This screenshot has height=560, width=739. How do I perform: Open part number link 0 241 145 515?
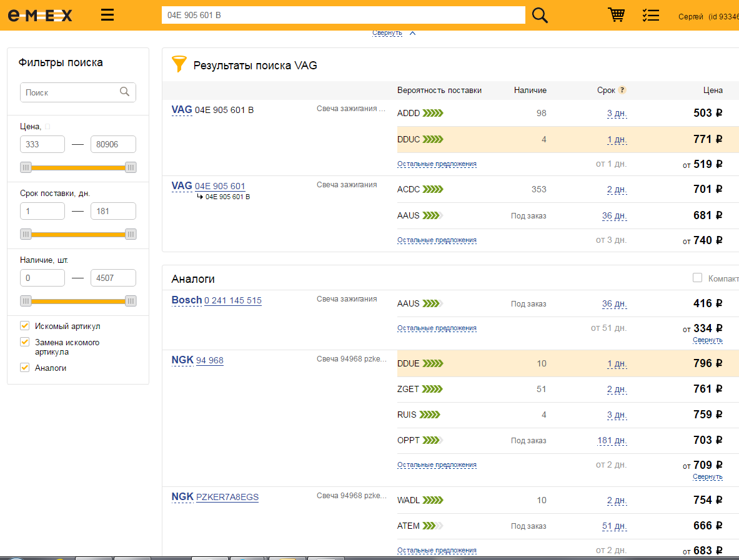[233, 300]
